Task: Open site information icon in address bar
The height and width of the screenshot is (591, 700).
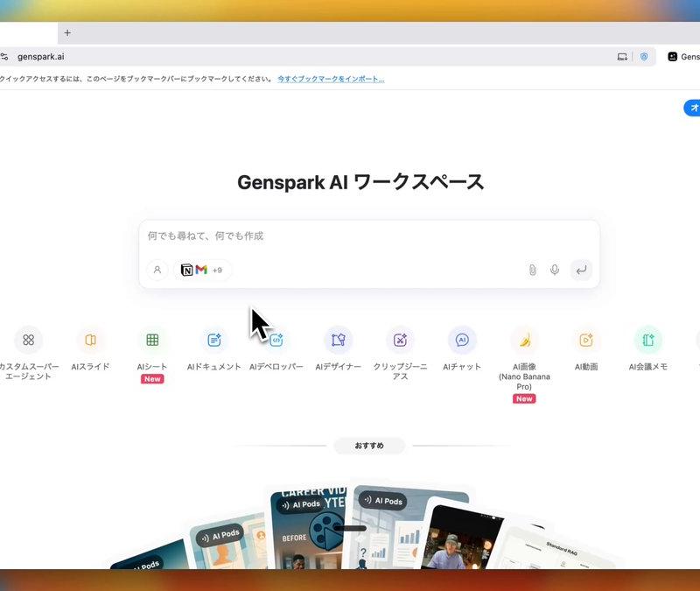Action: (4, 57)
